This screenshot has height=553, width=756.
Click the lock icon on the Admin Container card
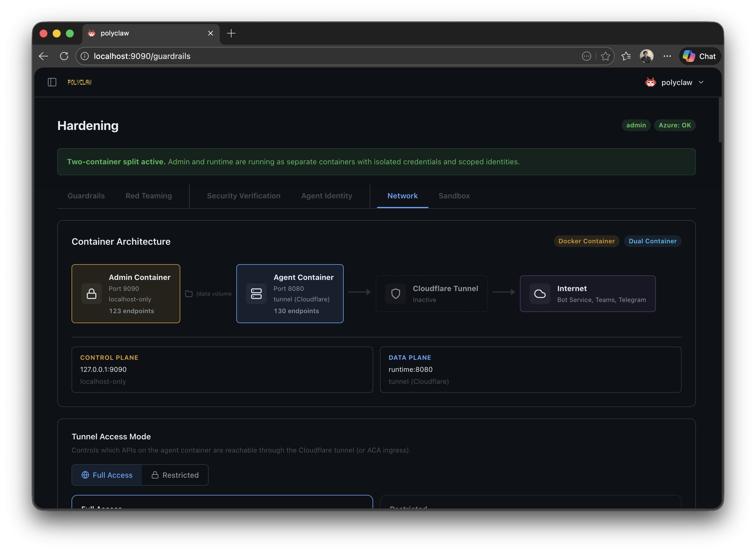[x=92, y=294]
